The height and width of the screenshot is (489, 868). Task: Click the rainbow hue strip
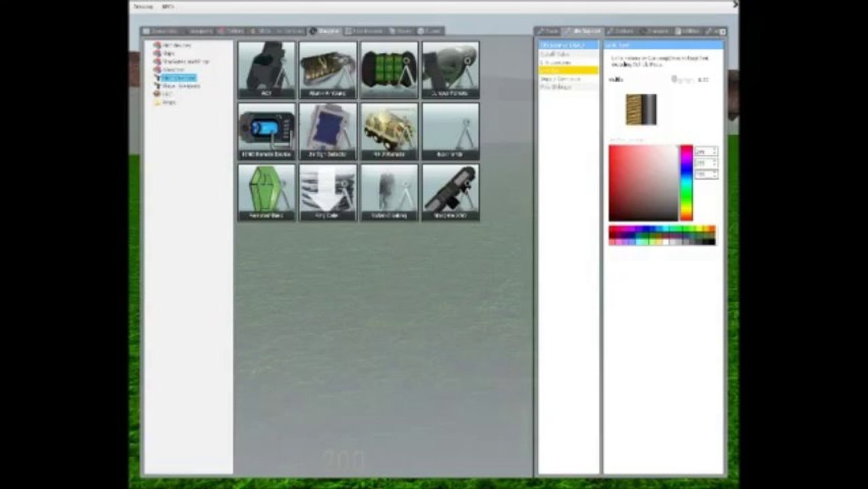pyautogui.click(x=686, y=183)
